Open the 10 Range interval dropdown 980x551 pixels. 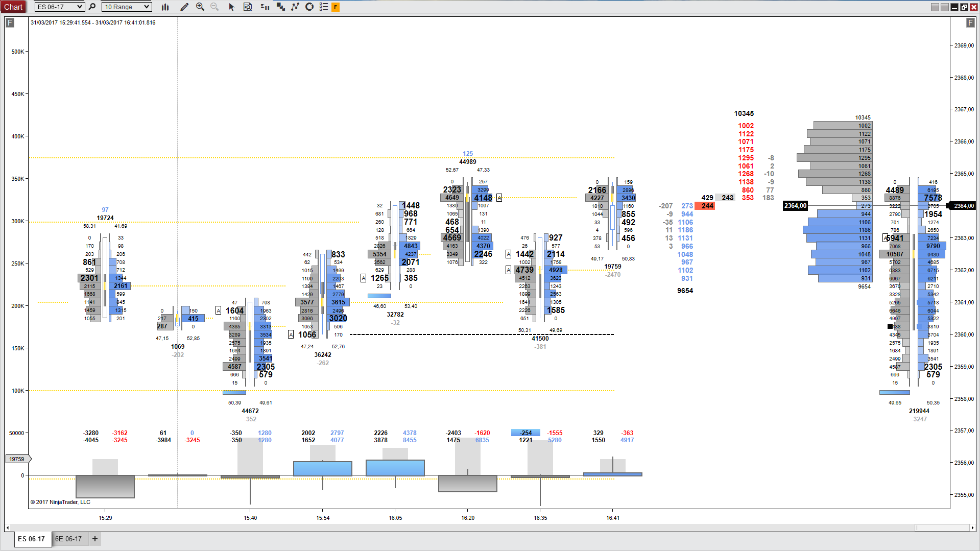(x=127, y=7)
